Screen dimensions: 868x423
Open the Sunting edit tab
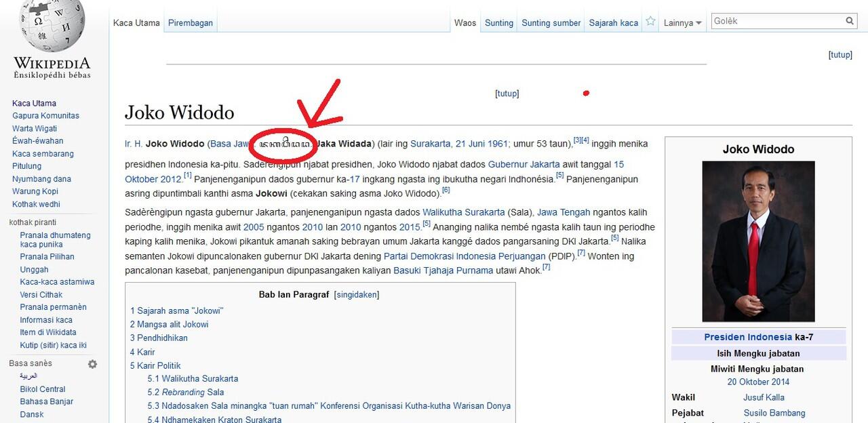[498, 23]
